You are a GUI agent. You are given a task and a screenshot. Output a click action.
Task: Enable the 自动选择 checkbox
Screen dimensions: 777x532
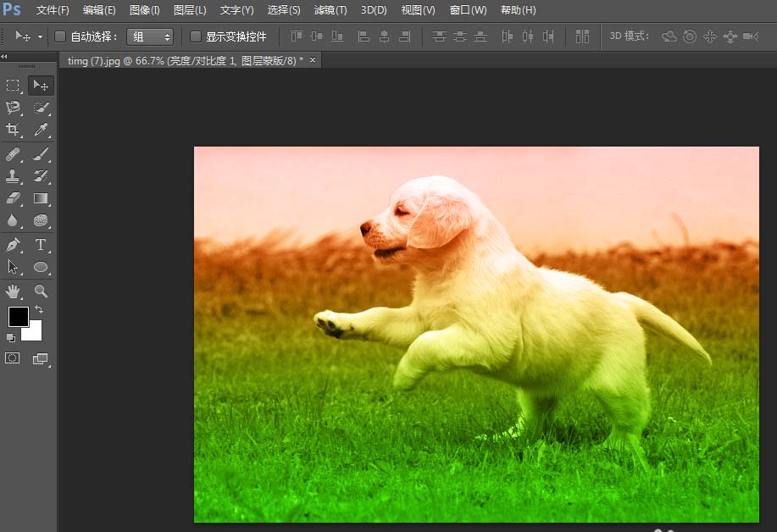tap(59, 36)
